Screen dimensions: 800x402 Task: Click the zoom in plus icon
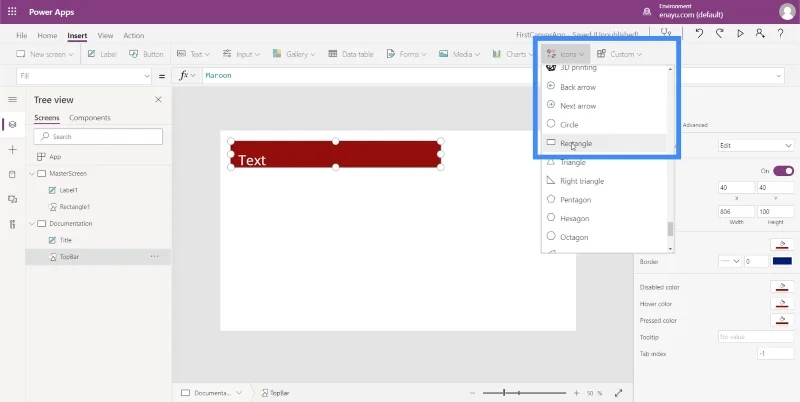coord(577,393)
